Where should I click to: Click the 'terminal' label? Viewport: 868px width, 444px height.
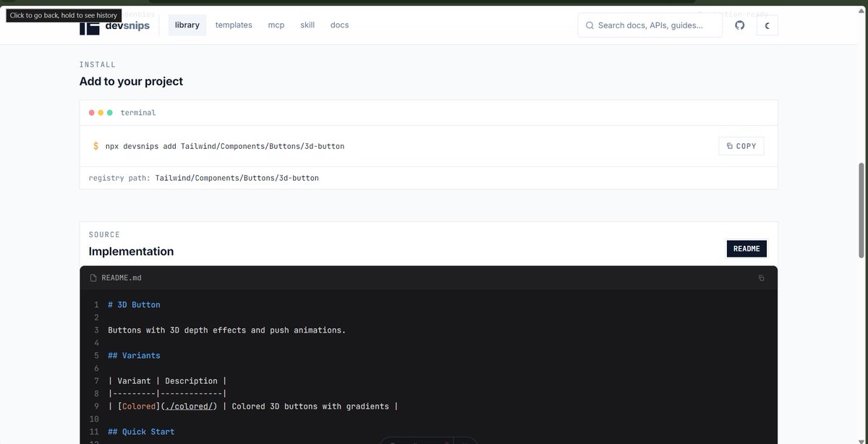[x=138, y=113]
